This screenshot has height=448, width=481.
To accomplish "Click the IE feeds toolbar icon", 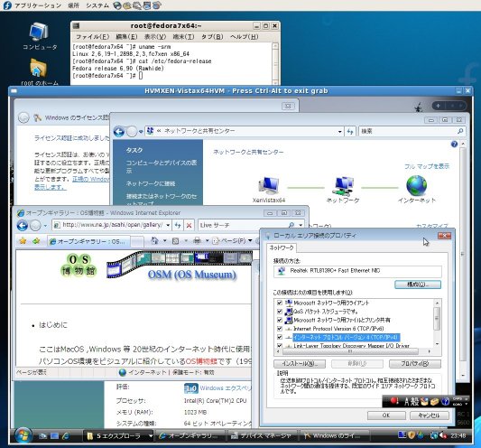I will click(x=175, y=241).
